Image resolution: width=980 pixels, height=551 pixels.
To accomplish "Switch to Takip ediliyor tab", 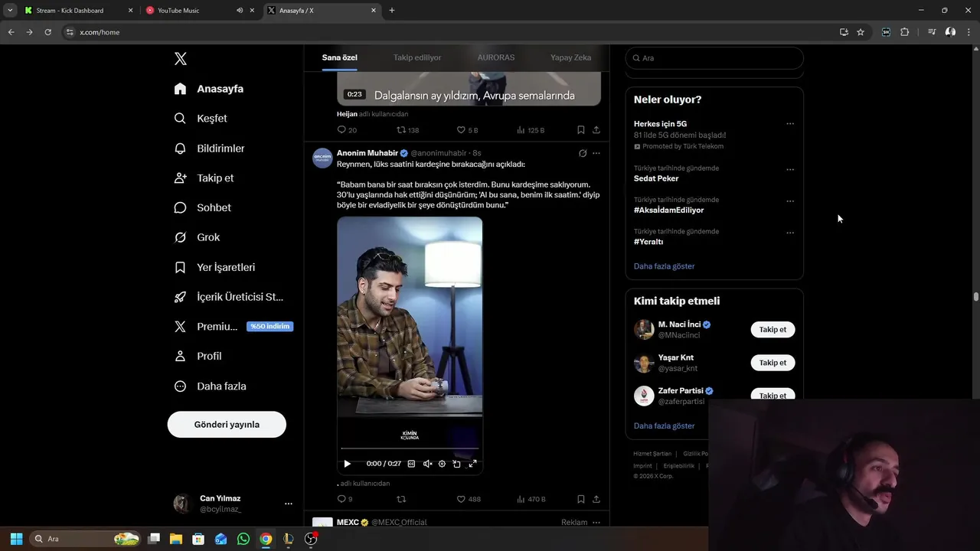I will tap(417, 57).
